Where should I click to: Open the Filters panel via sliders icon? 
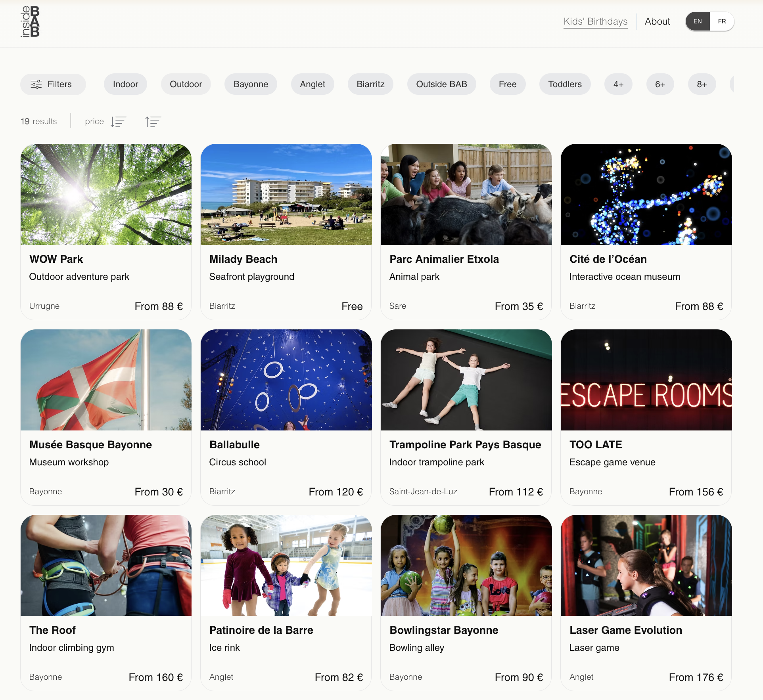coord(53,84)
